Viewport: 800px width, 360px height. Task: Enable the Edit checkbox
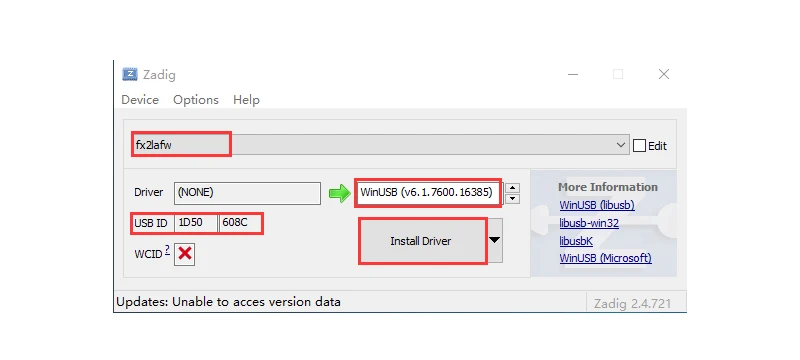coord(639,146)
